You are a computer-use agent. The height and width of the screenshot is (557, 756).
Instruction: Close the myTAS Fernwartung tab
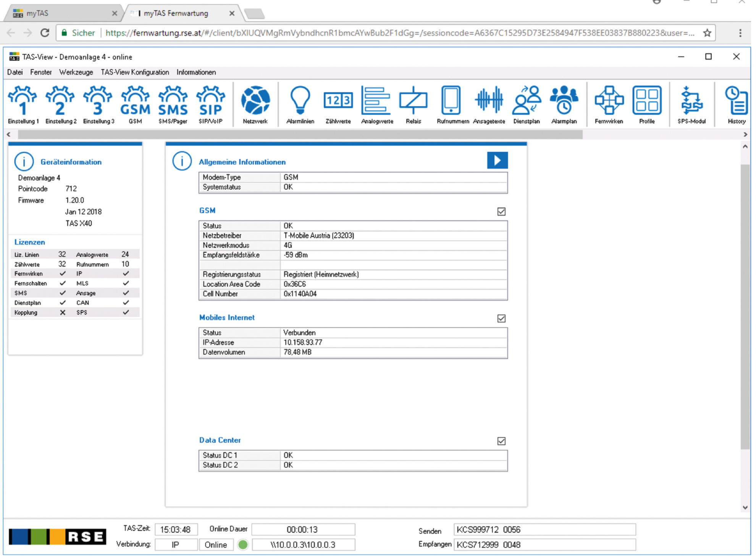tap(232, 13)
